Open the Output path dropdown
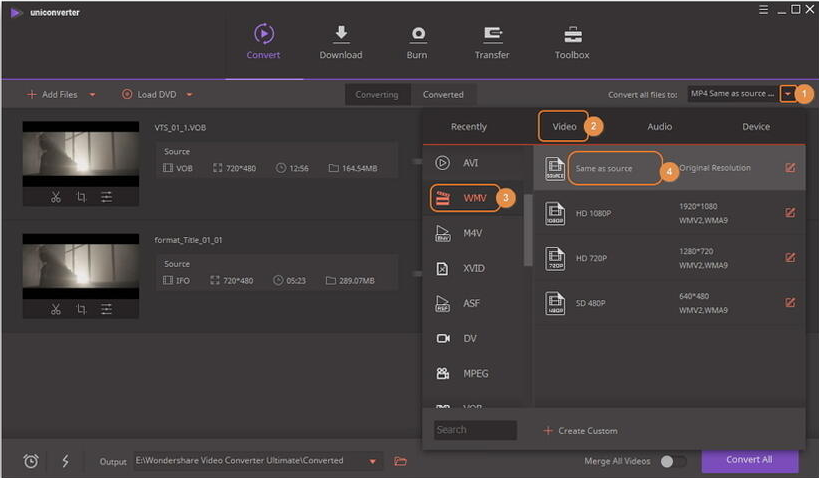Image resolution: width=819 pixels, height=478 pixels. click(x=374, y=461)
